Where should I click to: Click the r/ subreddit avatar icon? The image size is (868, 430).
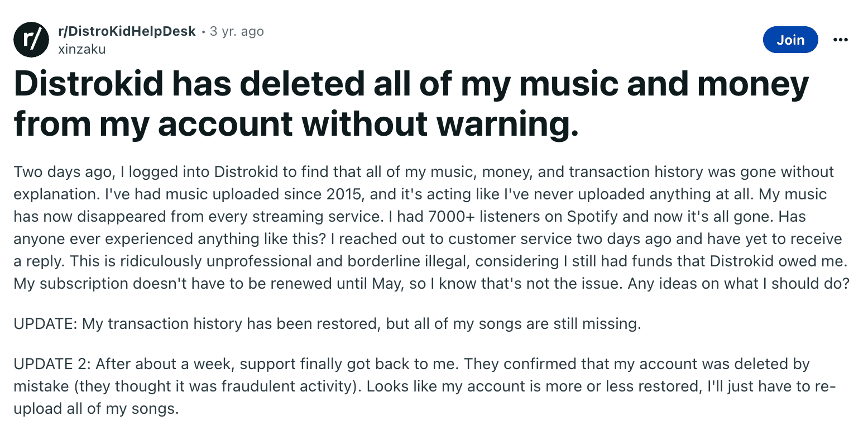[x=31, y=40]
